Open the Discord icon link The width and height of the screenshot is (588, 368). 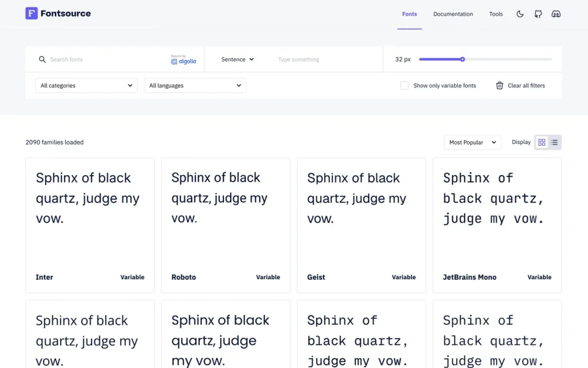(x=556, y=14)
